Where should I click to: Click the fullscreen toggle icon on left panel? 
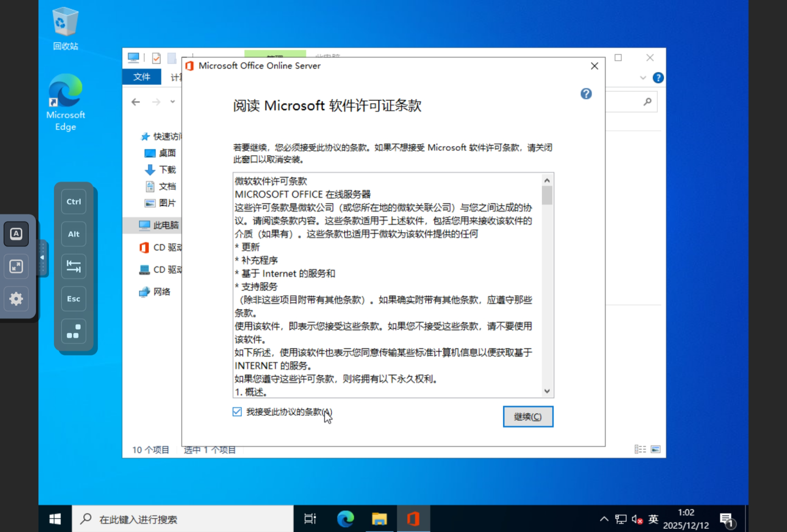click(16, 266)
